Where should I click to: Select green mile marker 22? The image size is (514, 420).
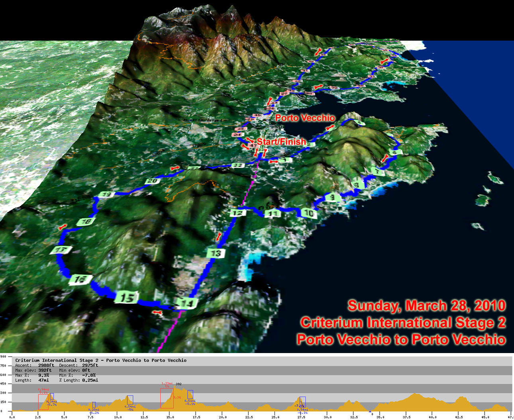pos(238,165)
